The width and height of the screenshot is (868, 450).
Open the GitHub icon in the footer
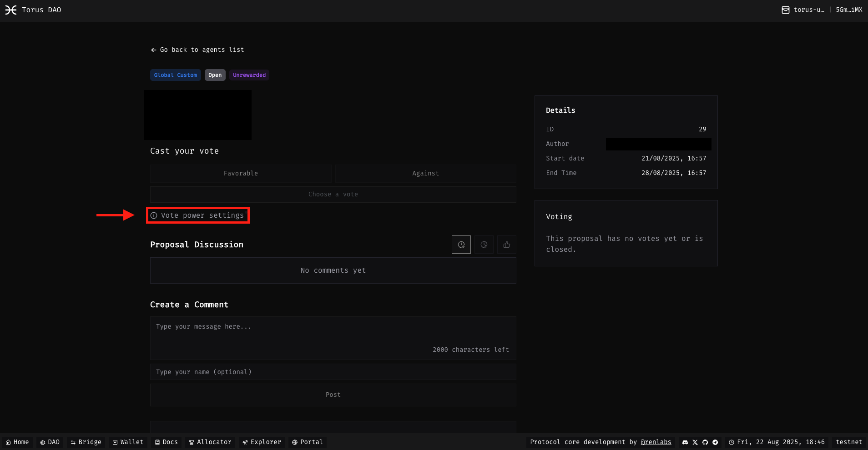click(705, 442)
